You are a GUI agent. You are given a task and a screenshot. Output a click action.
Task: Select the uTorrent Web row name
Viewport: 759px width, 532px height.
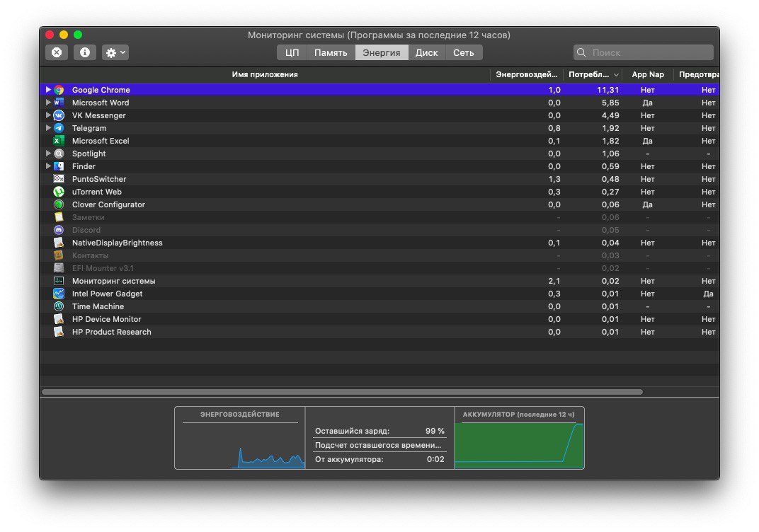[97, 192]
